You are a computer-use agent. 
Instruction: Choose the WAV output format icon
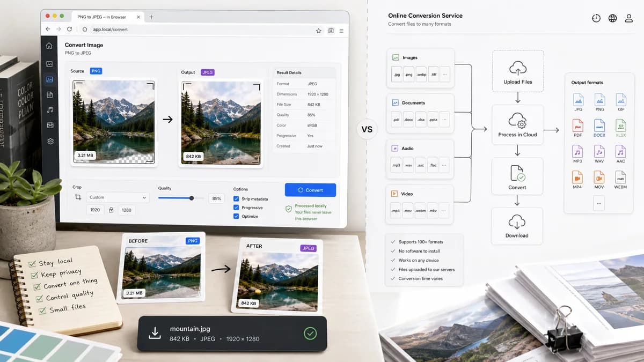tap(599, 151)
